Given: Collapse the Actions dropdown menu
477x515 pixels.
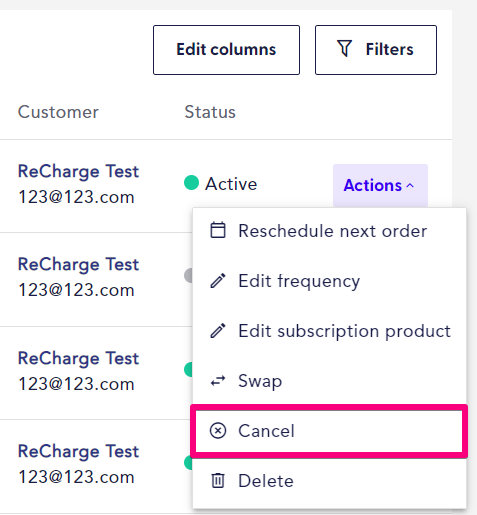Looking at the screenshot, I should point(380,185).
